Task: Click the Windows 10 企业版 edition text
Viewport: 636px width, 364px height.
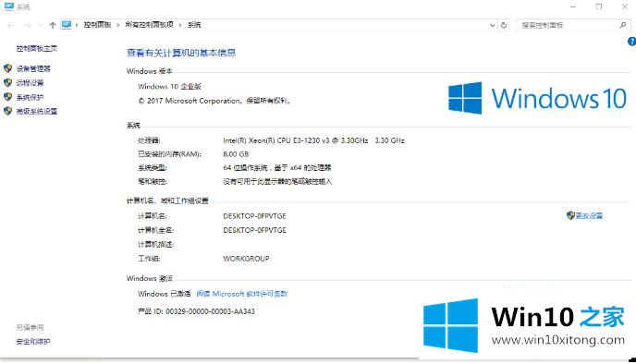Action: coord(169,86)
